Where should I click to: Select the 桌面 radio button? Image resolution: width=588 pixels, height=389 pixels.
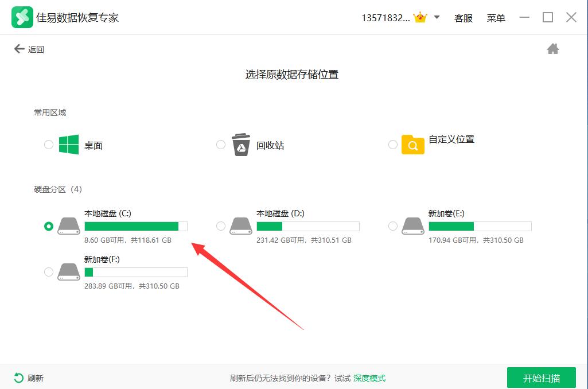[x=48, y=145]
